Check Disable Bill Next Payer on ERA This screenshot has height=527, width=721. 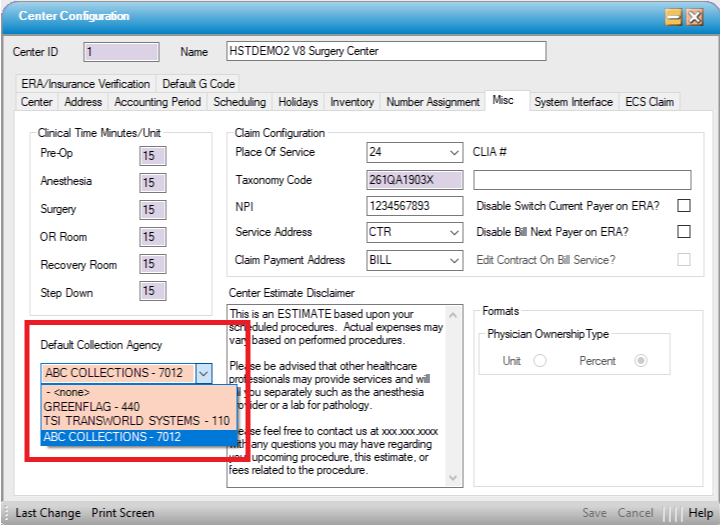(x=684, y=232)
